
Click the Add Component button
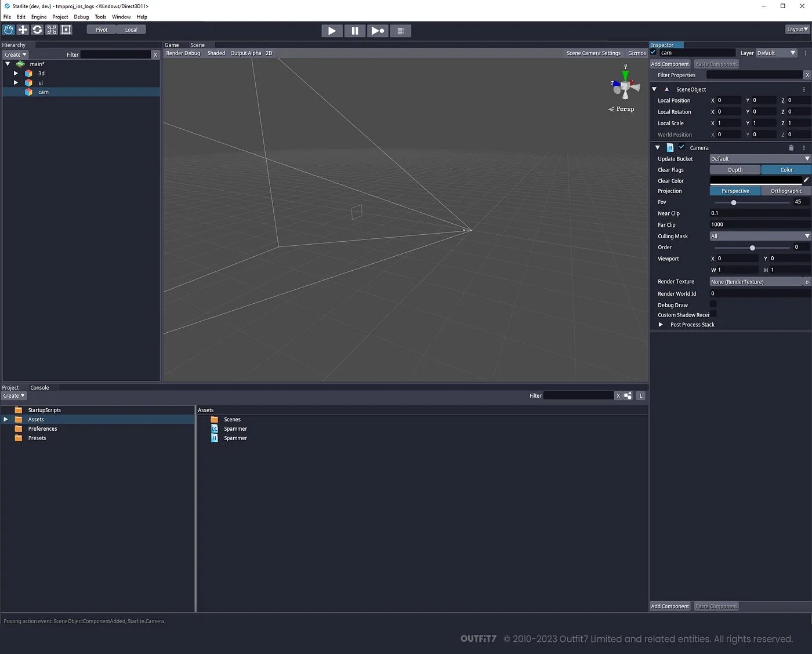tap(669, 64)
